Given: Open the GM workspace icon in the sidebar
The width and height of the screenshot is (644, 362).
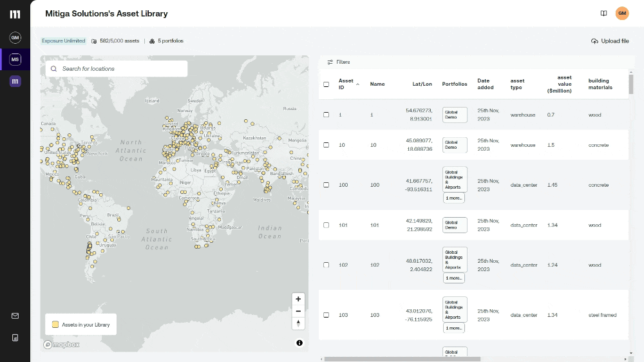Looking at the screenshot, I should (x=15, y=38).
